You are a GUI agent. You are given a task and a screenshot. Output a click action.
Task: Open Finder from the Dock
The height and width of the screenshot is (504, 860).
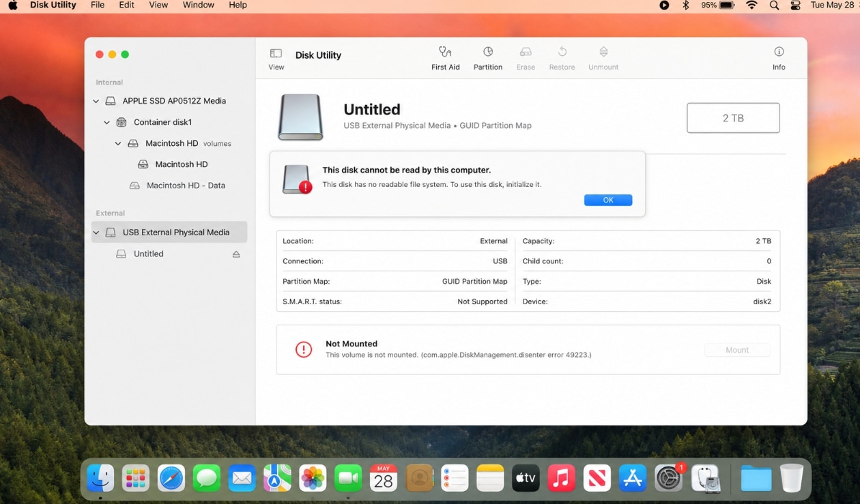click(100, 478)
